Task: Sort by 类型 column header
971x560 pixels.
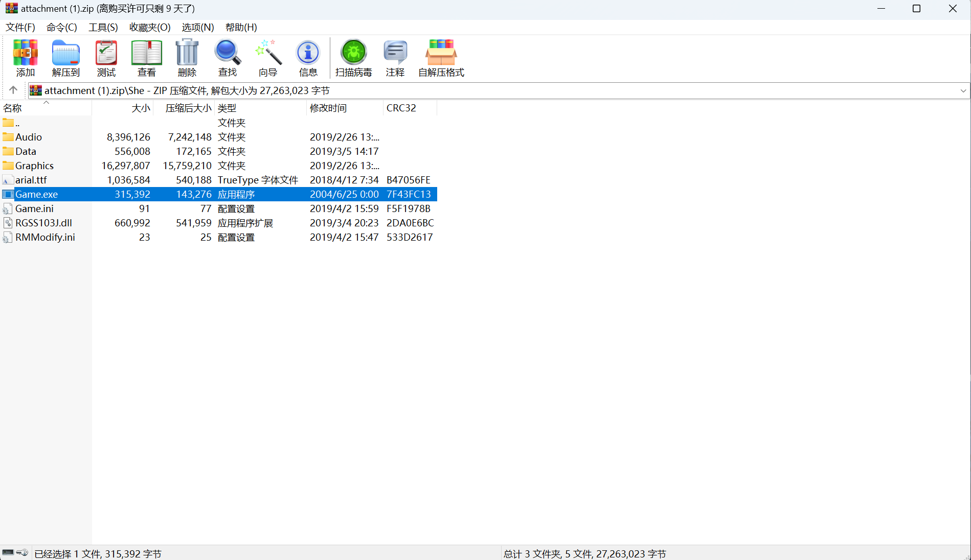Action: click(x=261, y=108)
